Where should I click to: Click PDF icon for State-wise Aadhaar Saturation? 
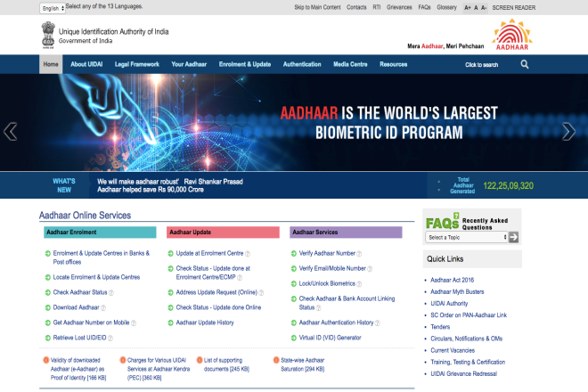(x=276, y=360)
